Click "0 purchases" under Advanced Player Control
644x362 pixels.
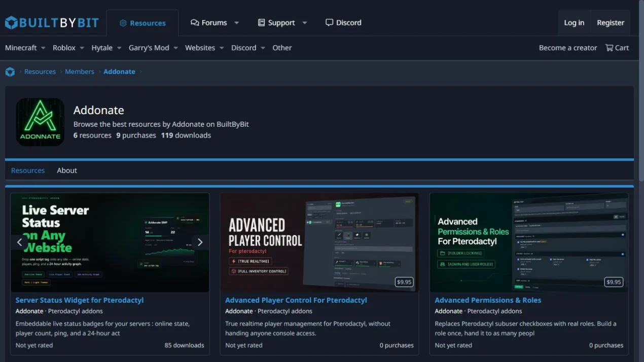(397, 345)
